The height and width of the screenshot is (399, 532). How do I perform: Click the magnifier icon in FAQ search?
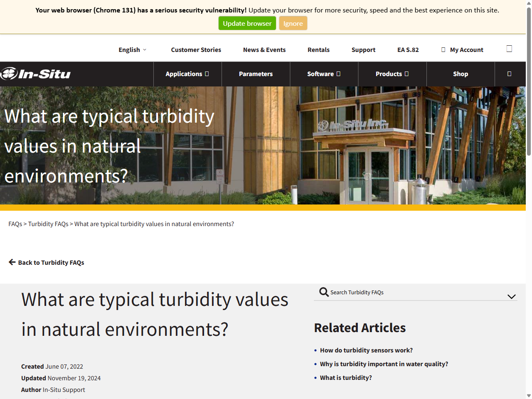324,292
